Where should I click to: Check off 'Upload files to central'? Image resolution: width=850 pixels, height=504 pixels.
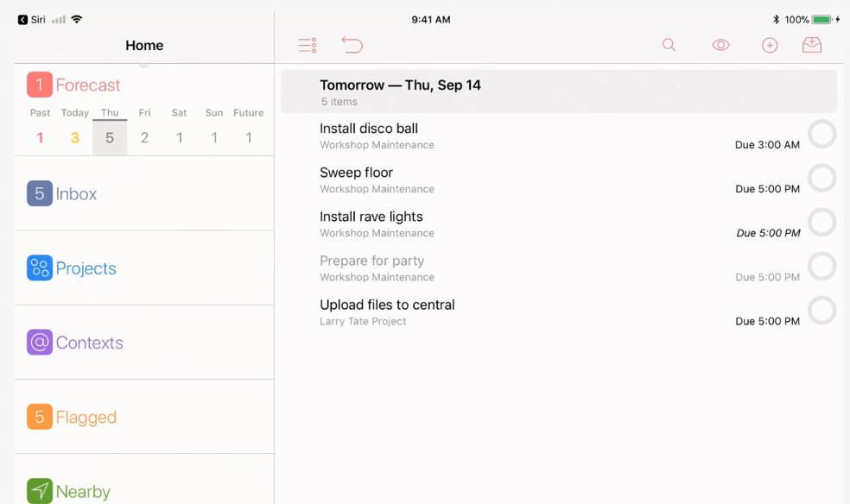821,311
